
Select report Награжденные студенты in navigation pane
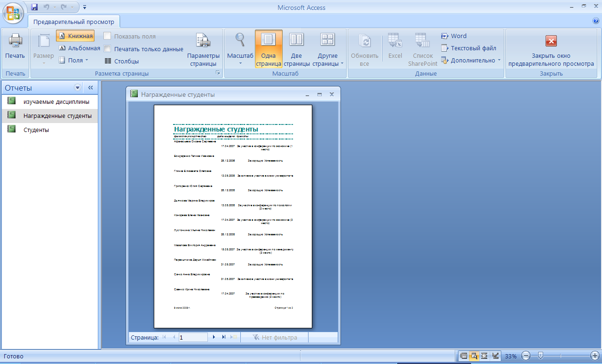[49, 116]
